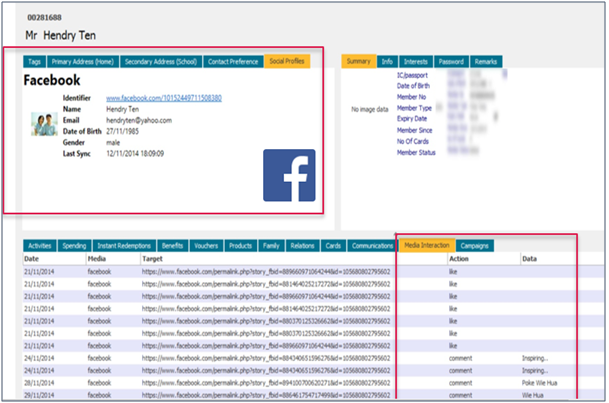This screenshot has width=609, height=403.
Task: Open Secondary Address (School) tab
Action: click(x=161, y=61)
